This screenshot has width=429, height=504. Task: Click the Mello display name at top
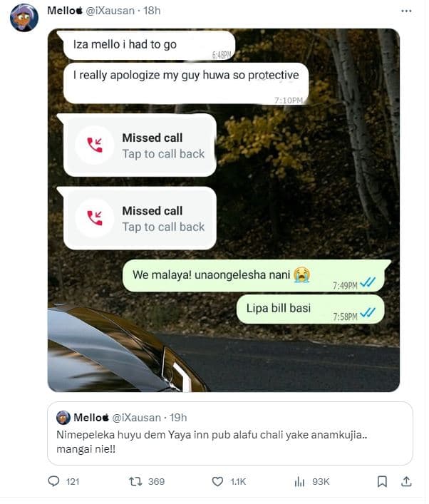coord(65,11)
